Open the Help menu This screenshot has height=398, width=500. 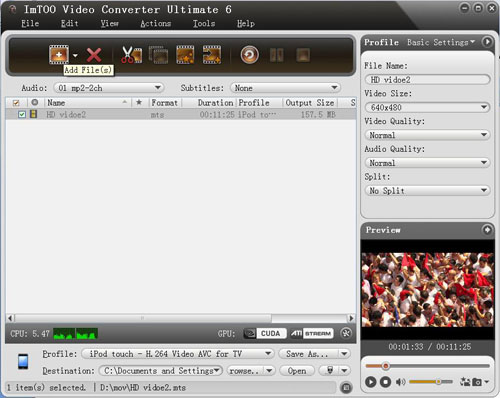(x=246, y=23)
